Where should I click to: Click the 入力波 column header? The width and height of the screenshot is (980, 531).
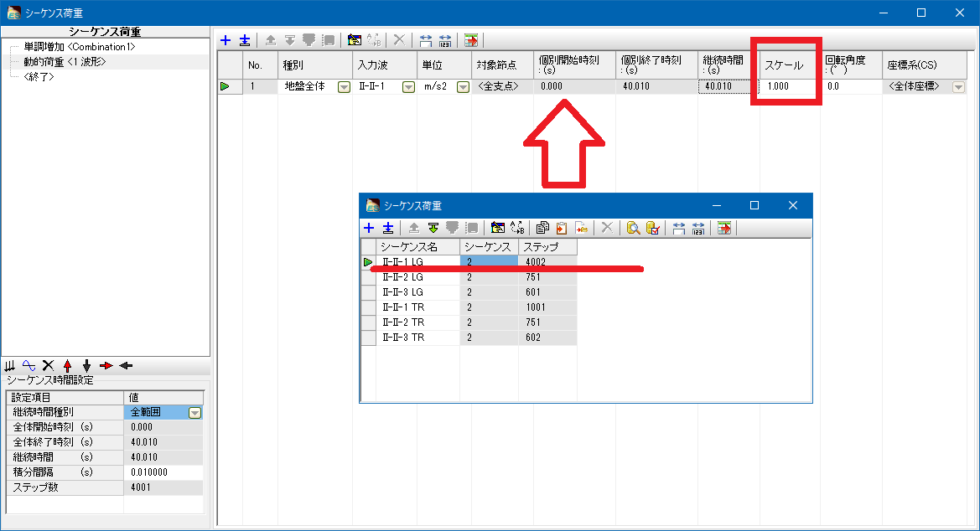[385, 65]
